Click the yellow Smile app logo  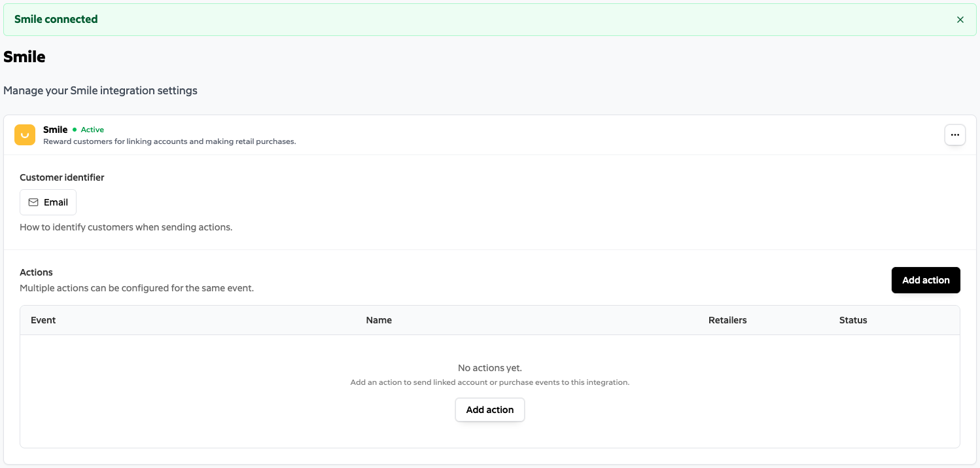[x=25, y=135]
